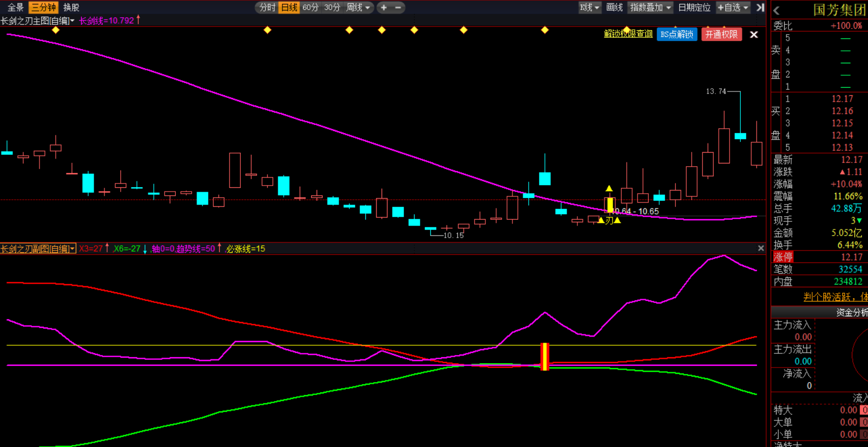Click the 必涨线=15 indicator value
The height and width of the screenshot is (447, 868).
[246, 249]
